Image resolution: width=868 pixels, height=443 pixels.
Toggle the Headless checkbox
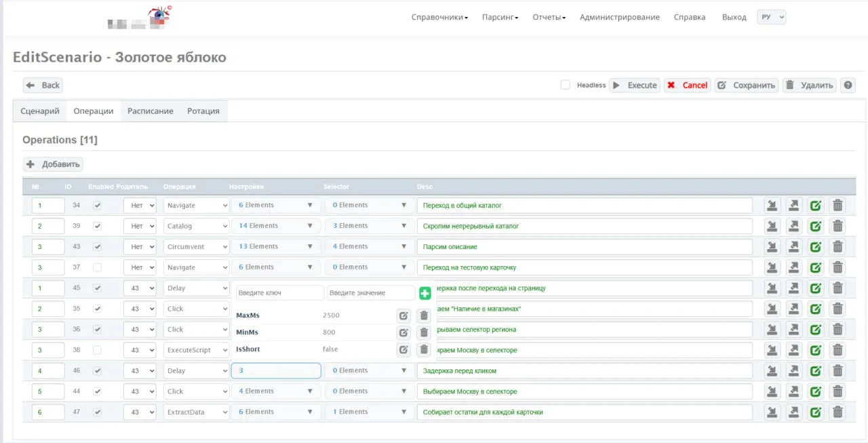click(566, 85)
